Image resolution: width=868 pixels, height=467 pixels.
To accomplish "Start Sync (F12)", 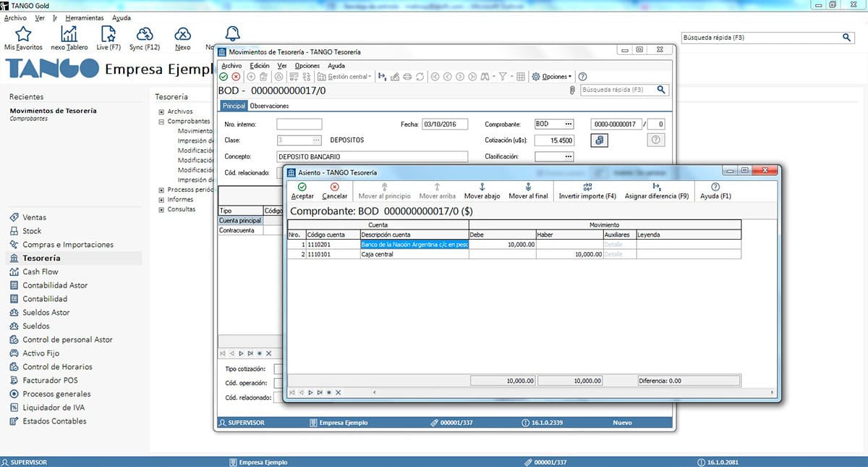I will [x=145, y=38].
